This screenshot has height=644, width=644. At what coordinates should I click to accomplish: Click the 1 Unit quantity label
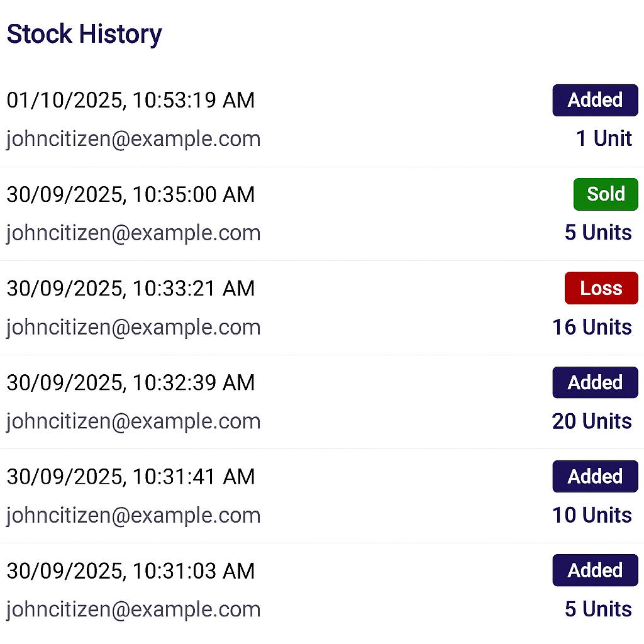pyautogui.click(x=604, y=138)
